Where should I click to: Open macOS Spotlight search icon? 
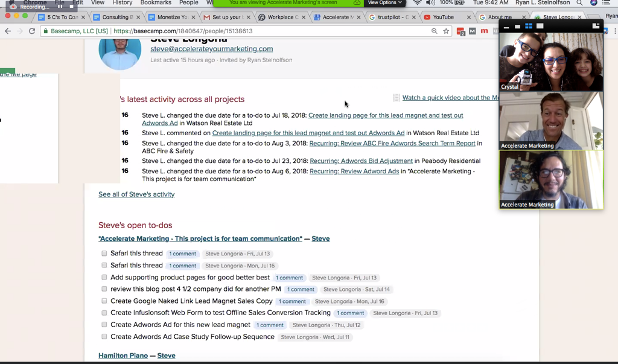point(579,3)
